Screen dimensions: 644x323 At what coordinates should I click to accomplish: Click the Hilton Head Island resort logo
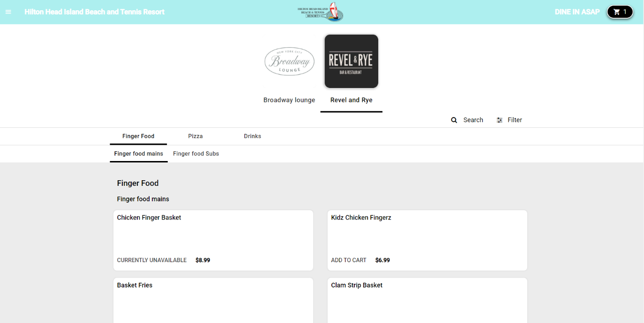click(320, 12)
